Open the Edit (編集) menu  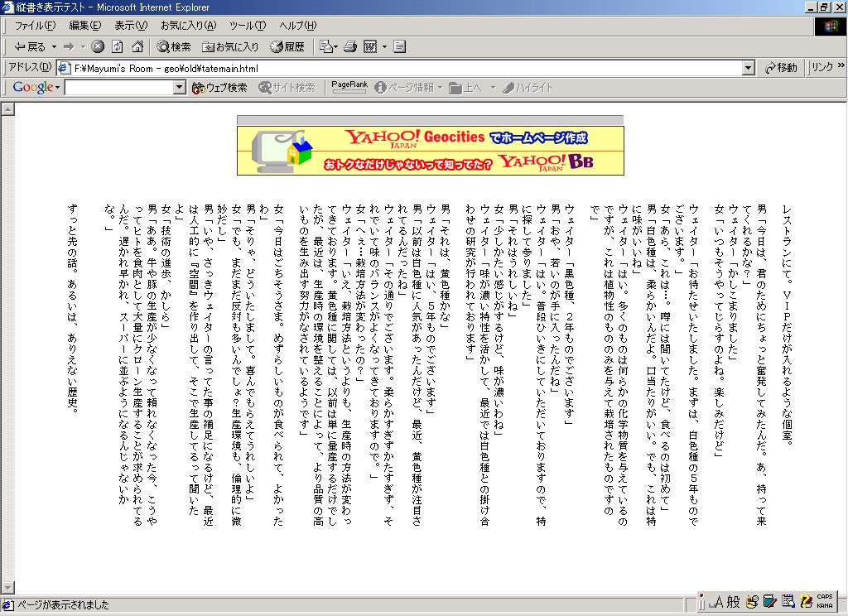coord(85,26)
